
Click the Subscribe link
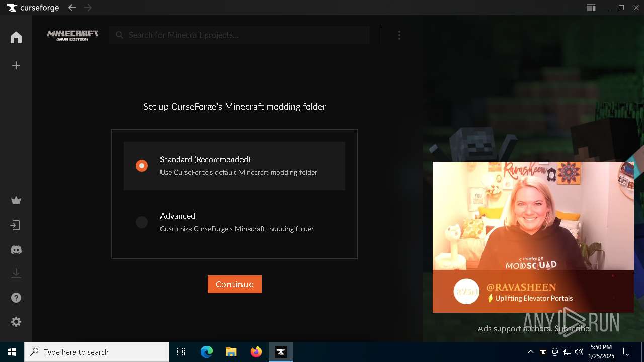click(572, 328)
